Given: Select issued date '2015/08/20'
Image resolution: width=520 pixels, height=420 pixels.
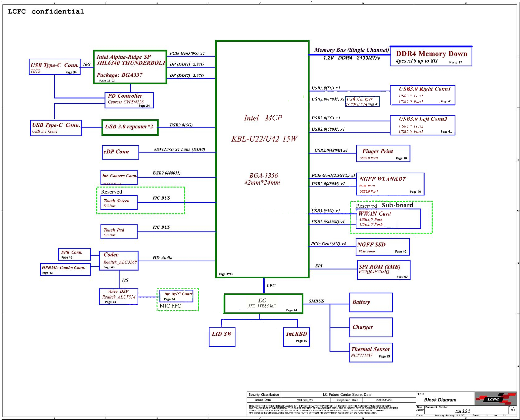Looking at the screenshot, I should coord(305,400).
